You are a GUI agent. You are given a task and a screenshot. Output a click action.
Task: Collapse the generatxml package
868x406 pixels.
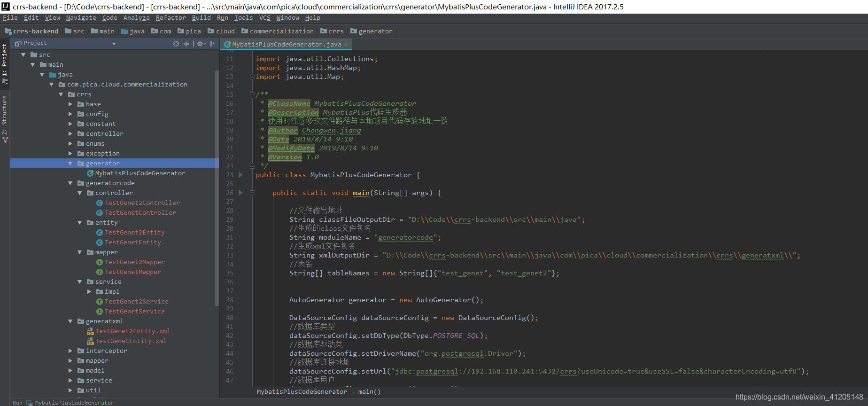click(x=70, y=321)
